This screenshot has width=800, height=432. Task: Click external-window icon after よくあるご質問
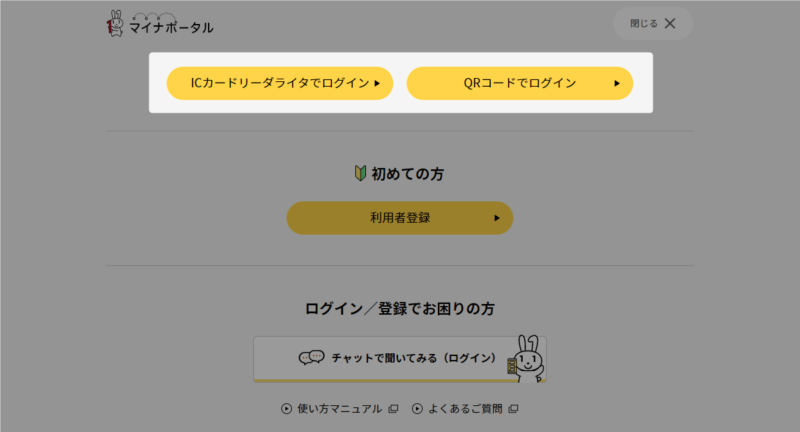pyautogui.click(x=513, y=408)
